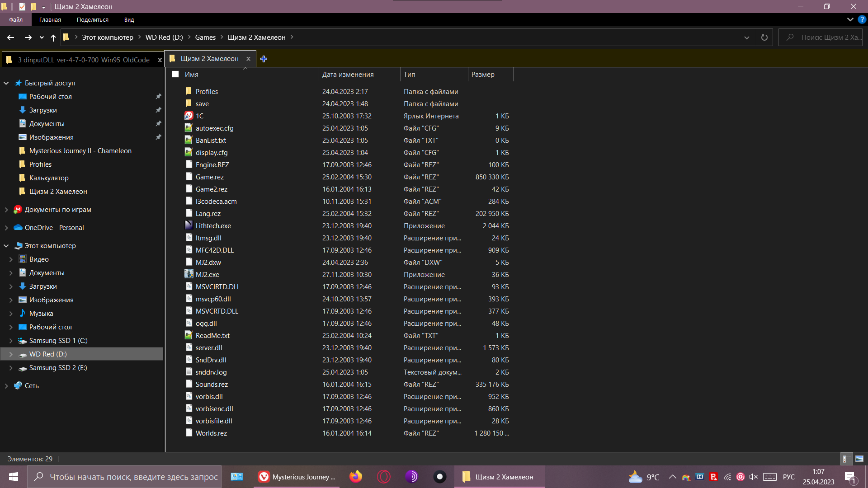Open address bar history dropdown
This screenshot has width=868, height=488.
[x=747, y=38]
